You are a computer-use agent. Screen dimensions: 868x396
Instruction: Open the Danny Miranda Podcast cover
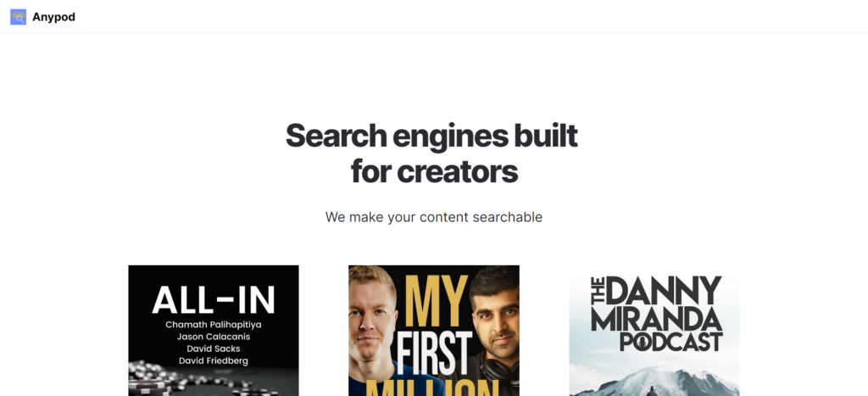click(654, 331)
